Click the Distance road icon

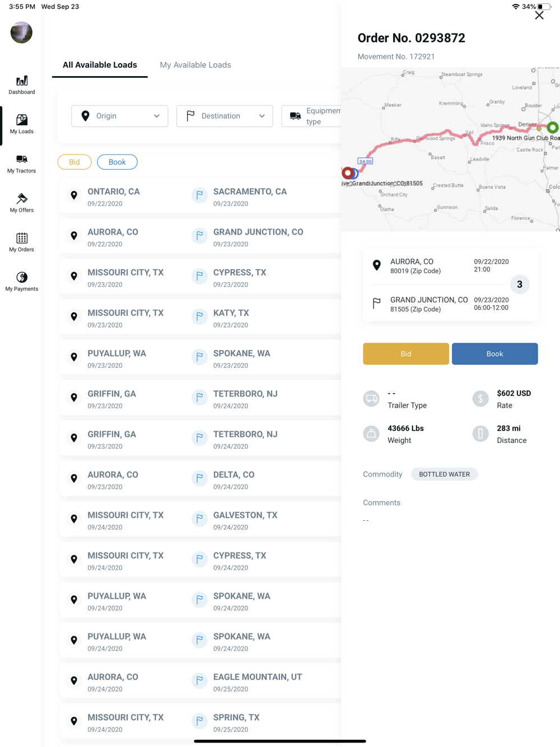pos(480,433)
